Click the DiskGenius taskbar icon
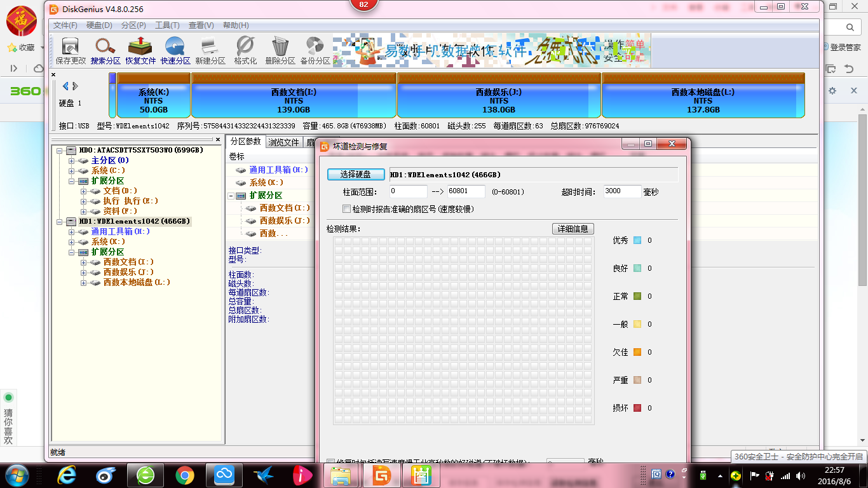Image resolution: width=868 pixels, height=488 pixels. point(382,475)
